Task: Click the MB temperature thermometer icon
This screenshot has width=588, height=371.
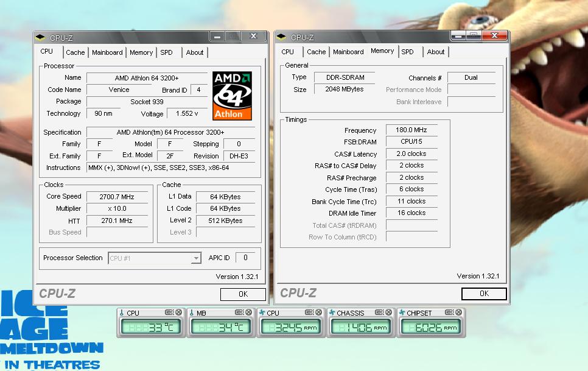Action: (x=192, y=313)
